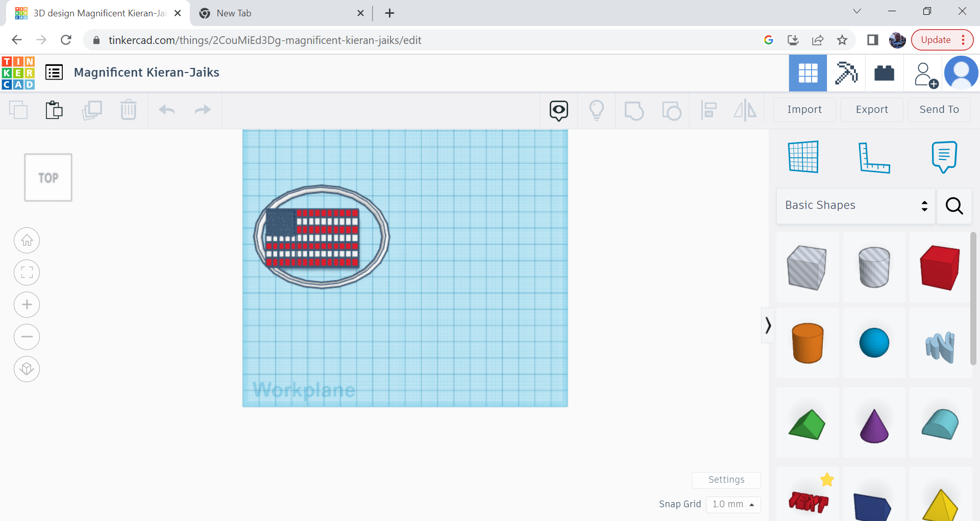Pick the red Box shape
The image size is (980, 521).
point(940,267)
